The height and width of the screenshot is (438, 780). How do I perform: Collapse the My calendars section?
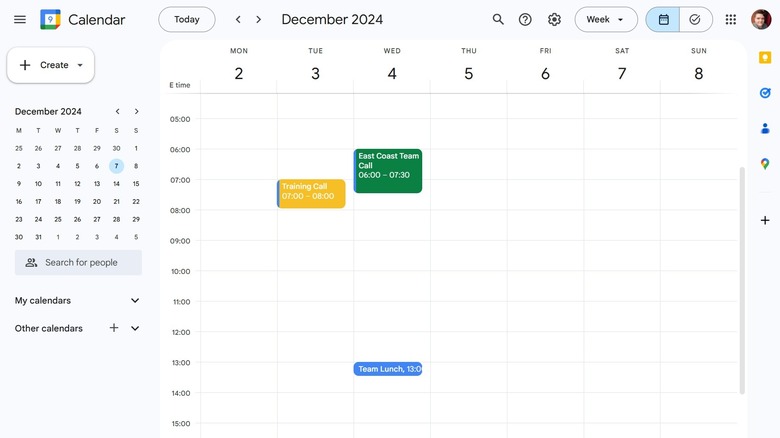point(135,301)
